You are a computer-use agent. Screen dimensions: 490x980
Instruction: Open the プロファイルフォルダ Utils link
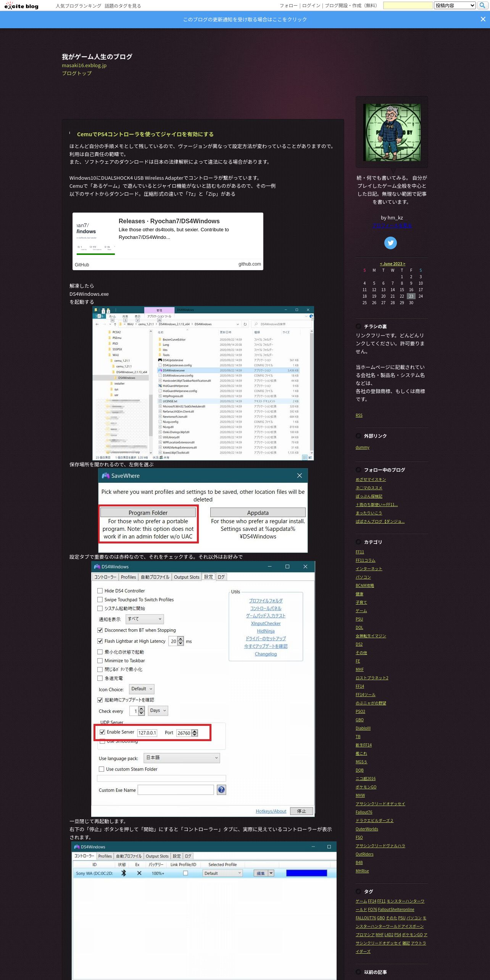266,601
